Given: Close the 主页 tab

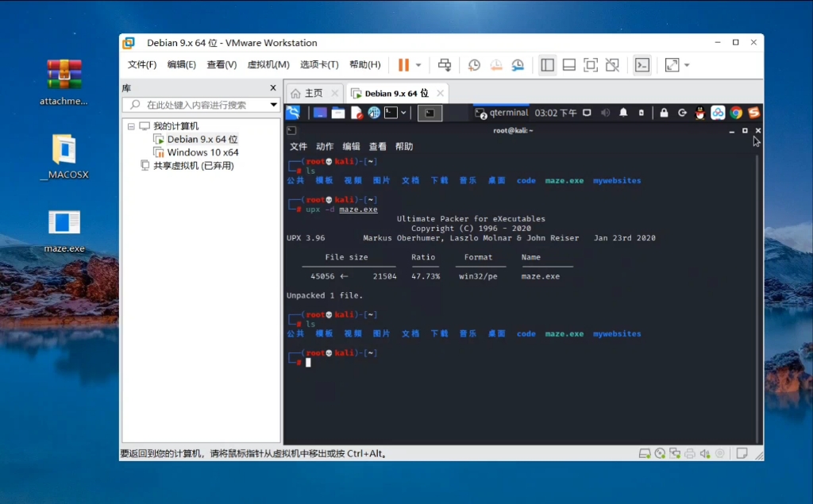Looking at the screenshot, I should coord(334,94).
